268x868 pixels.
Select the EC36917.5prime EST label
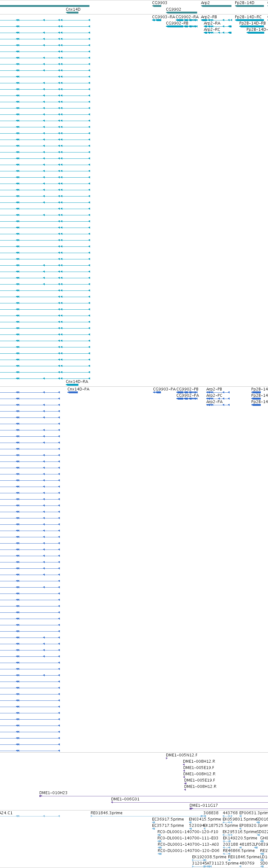pos(168,820)
